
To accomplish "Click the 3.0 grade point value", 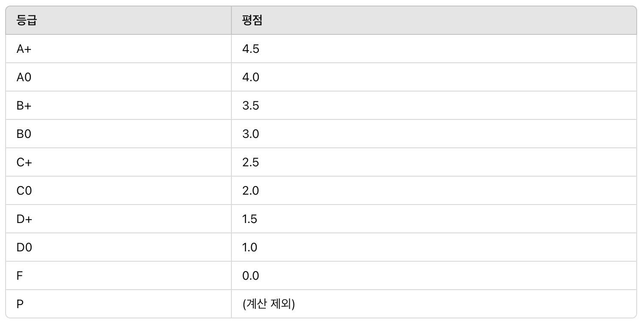I will 251,134.
